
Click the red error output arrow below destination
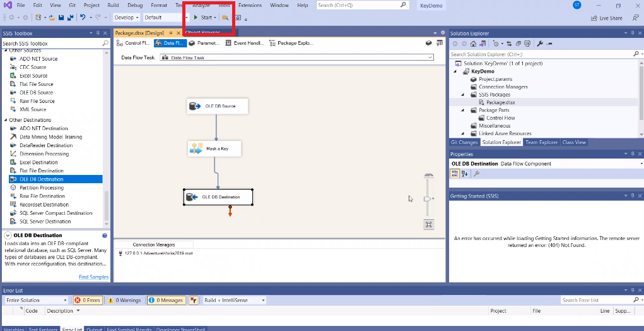point(230,211)
